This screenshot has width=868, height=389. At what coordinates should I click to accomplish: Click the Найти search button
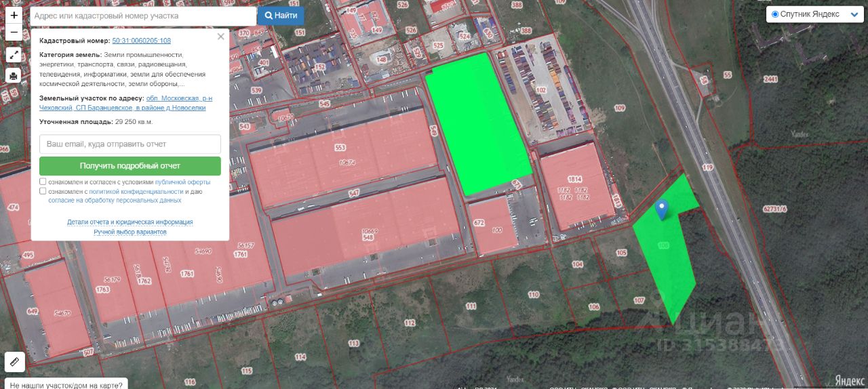pos(281,16)
